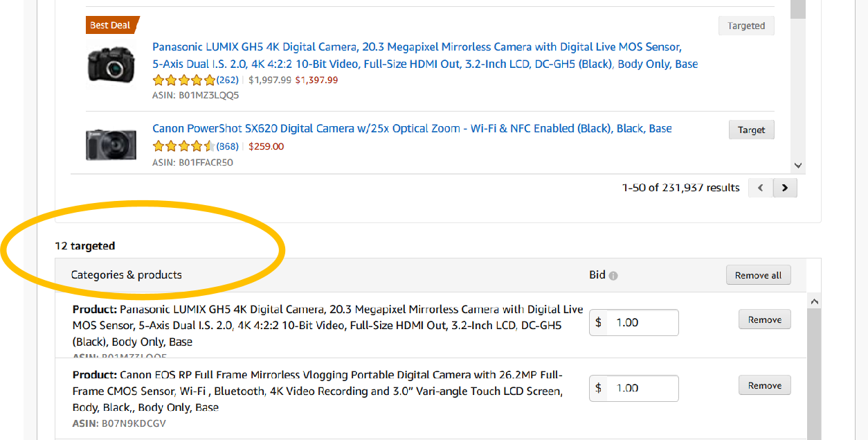868x440 pixels.
Task: Open Panasonic LUMIX GH5 product title link
Action: pos(417,47)
